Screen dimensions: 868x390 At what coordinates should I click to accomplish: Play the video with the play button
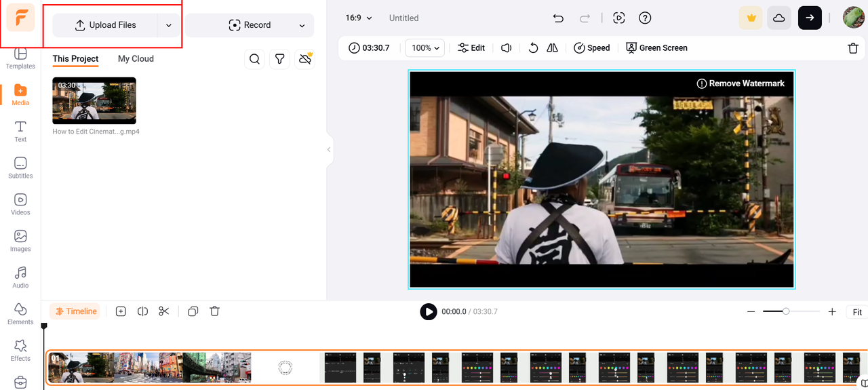[429, 311]
